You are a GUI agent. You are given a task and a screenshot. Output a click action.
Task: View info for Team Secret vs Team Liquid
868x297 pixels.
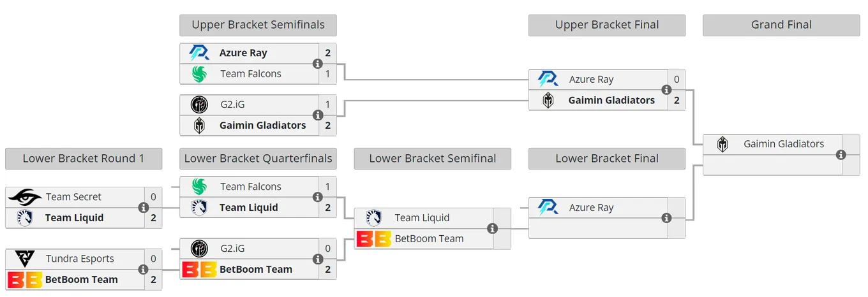(143, 208)
